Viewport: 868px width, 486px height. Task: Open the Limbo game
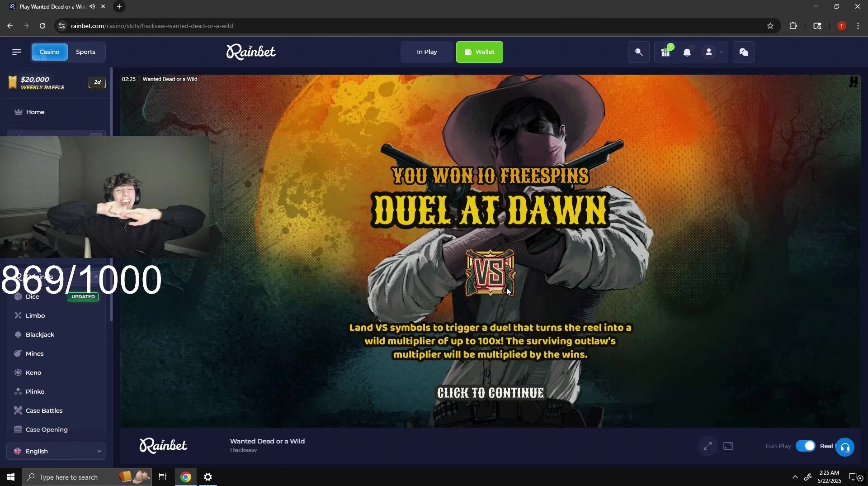35,316
